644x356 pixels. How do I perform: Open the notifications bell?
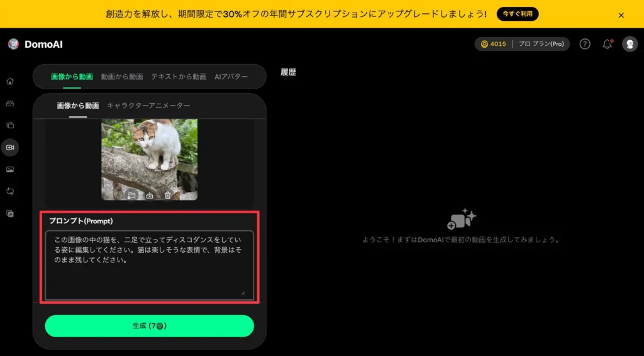tap(607, 44)
